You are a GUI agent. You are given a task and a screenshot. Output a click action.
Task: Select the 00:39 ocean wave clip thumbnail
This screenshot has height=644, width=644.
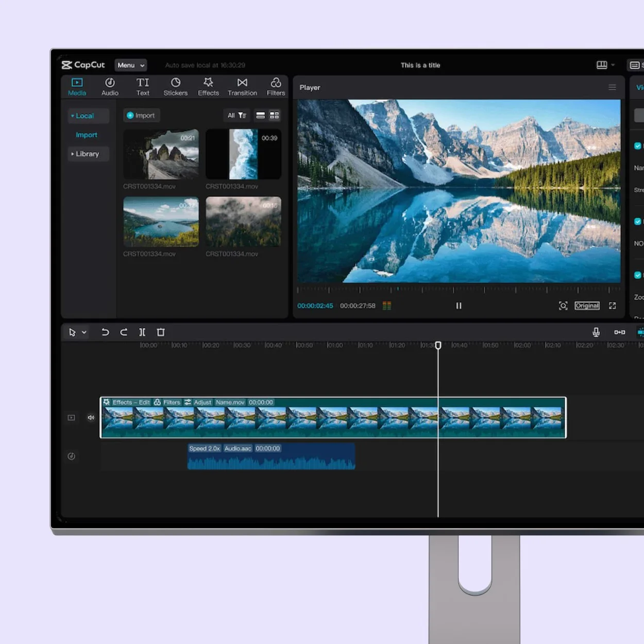pos(243,154)
